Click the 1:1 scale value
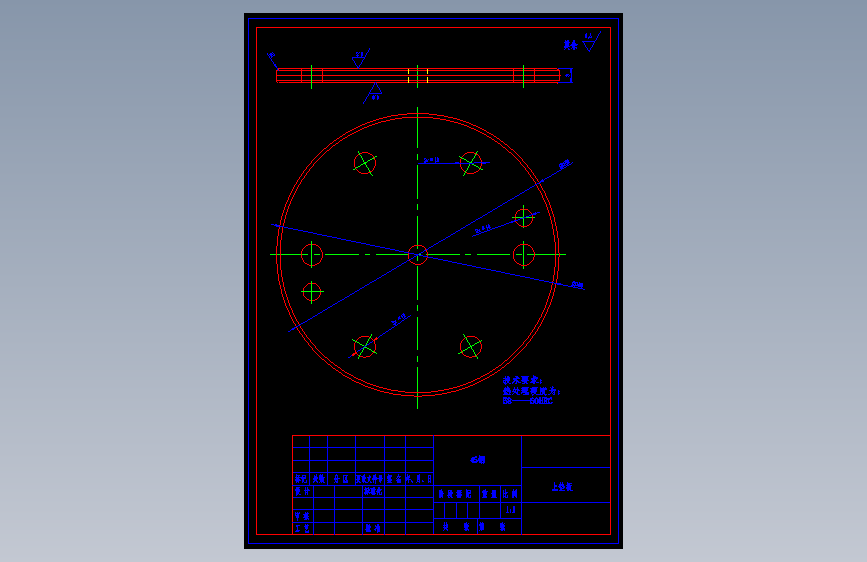 click(511, 509)
